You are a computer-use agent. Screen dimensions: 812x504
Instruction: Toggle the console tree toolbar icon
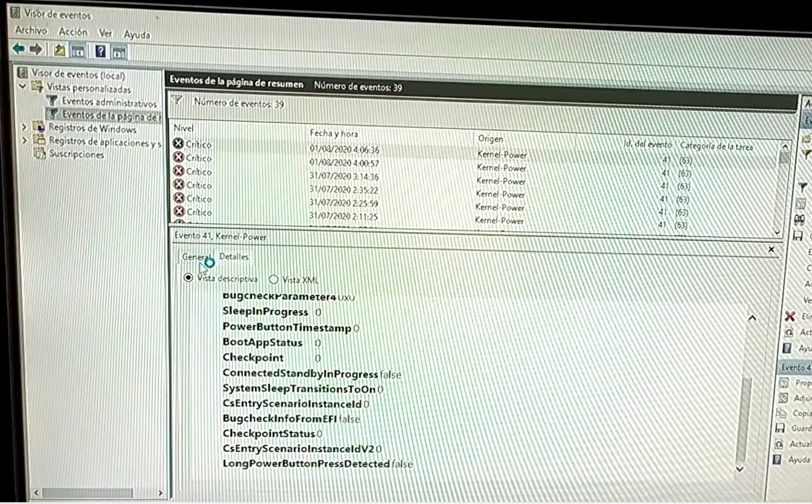[78, 51]
